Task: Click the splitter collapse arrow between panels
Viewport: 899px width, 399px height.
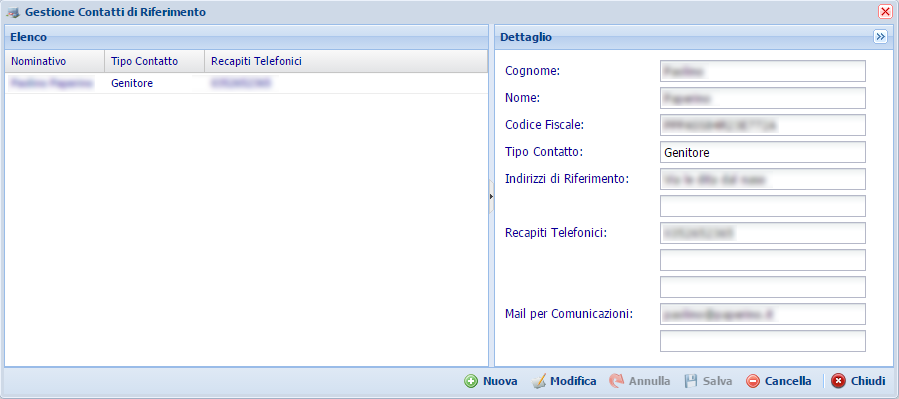Action: pos(491,196)
